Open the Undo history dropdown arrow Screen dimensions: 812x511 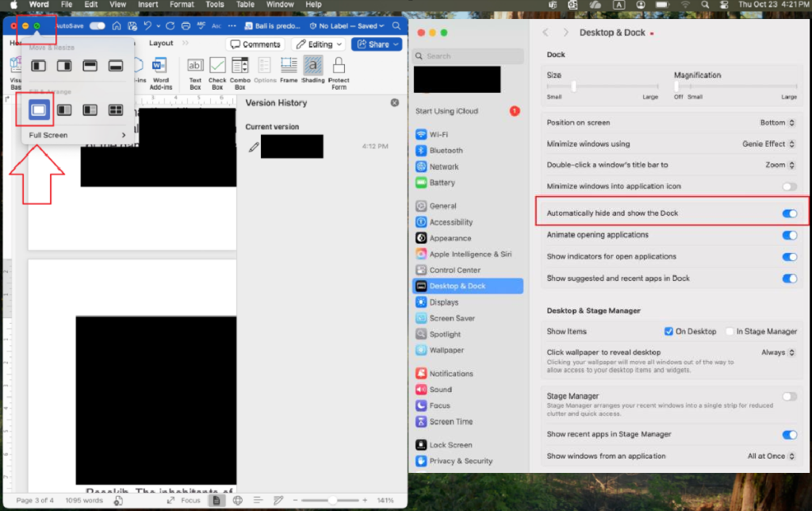[x=158, y=26]
